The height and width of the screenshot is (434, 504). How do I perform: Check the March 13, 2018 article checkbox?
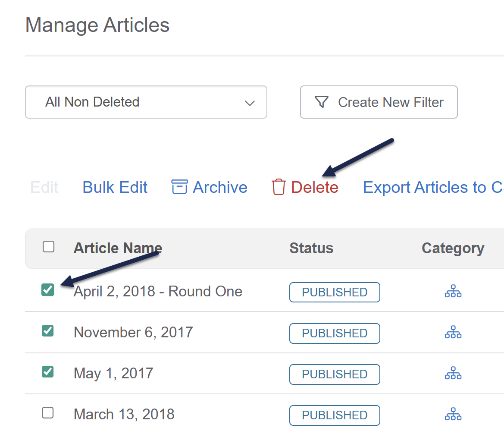click(48, 413)
